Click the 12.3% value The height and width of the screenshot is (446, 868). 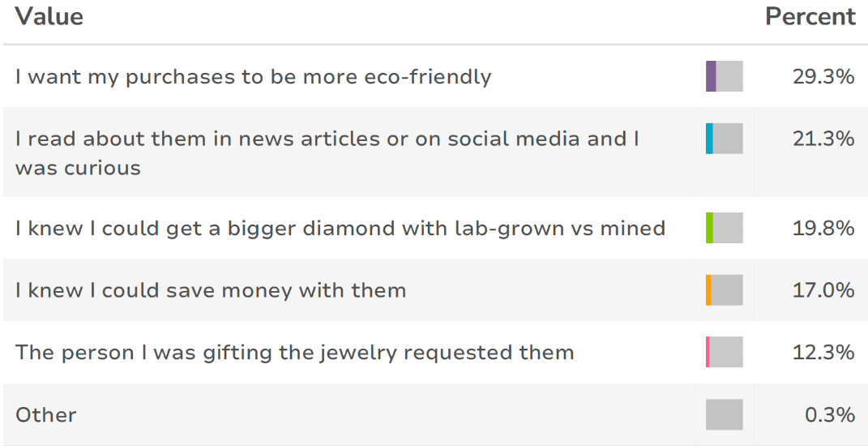[x=823, y=353]
